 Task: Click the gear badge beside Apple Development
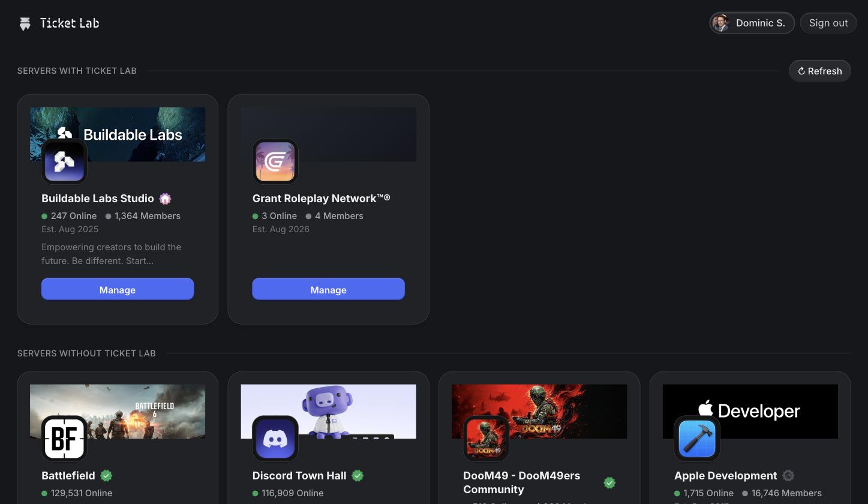788,476
